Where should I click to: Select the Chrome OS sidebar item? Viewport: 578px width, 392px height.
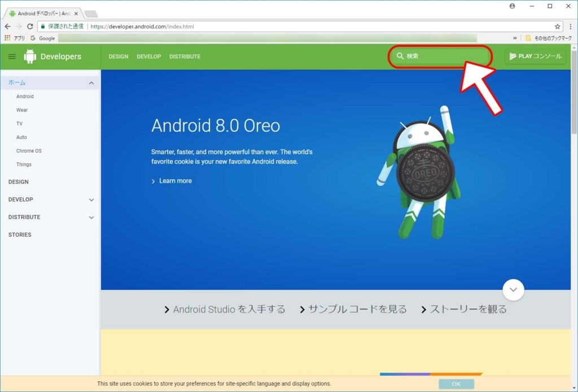29,151
